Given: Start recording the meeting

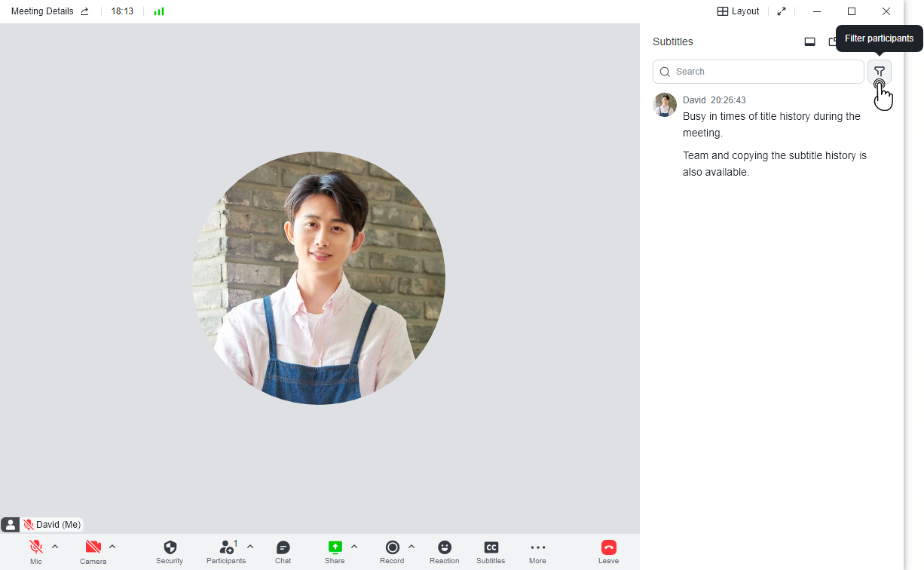Looking at the screenshot, I should (x=392, y=548).
